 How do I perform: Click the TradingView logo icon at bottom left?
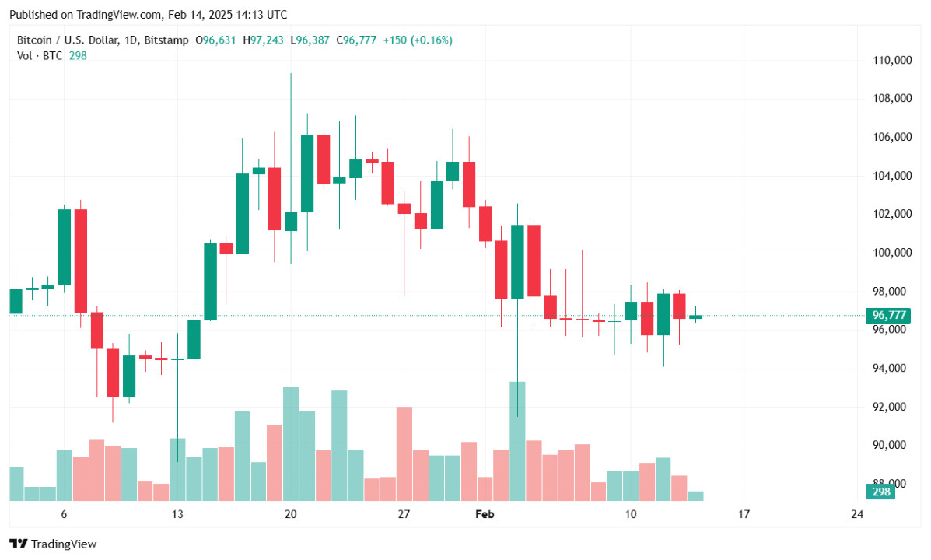click(x=19, y=544)
